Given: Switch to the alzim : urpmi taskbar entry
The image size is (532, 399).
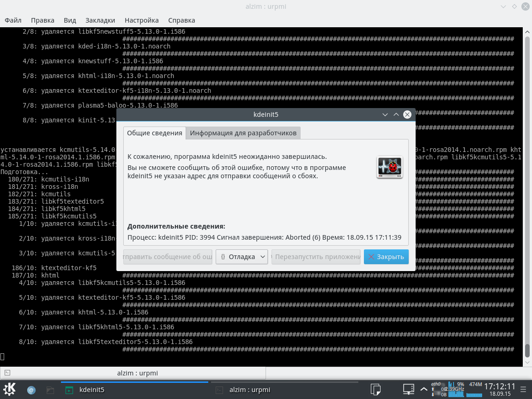Looking at the screenshot, I should click(x=285, y=390).
